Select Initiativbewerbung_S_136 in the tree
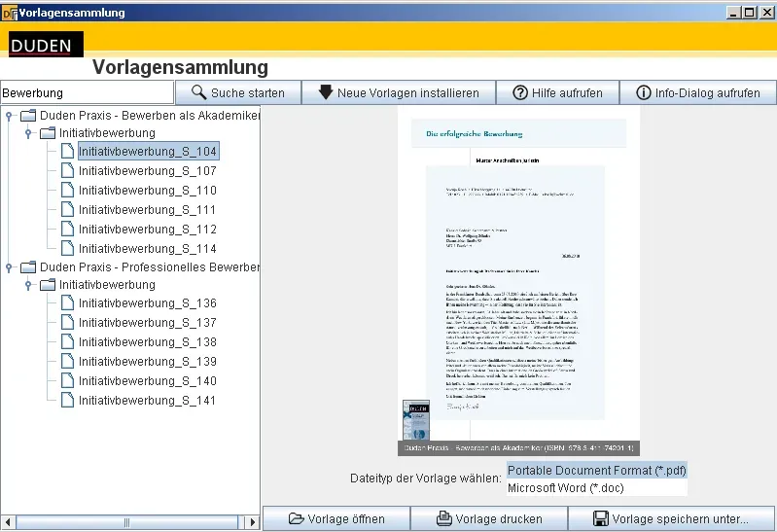 [x=148, y=302]
